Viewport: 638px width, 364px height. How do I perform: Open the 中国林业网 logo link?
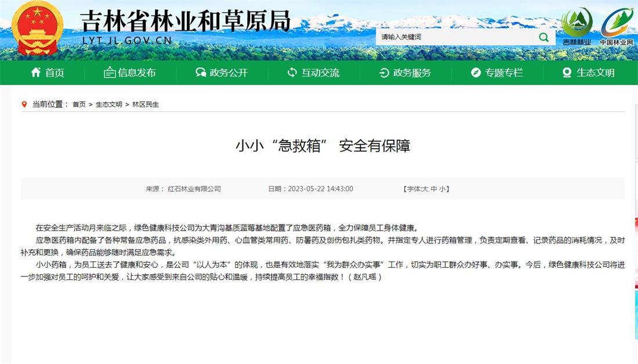[x=617, y=26]
